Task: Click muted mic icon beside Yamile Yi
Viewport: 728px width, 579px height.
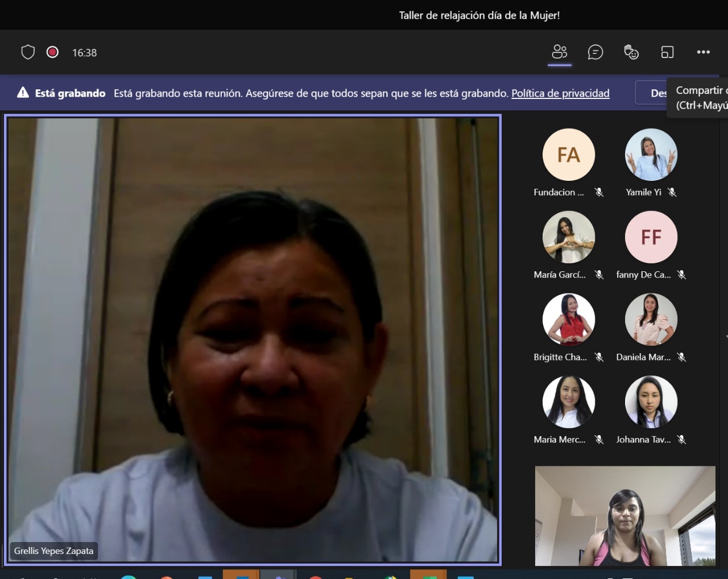Action: pyautogui.click(x=672, y=192)
